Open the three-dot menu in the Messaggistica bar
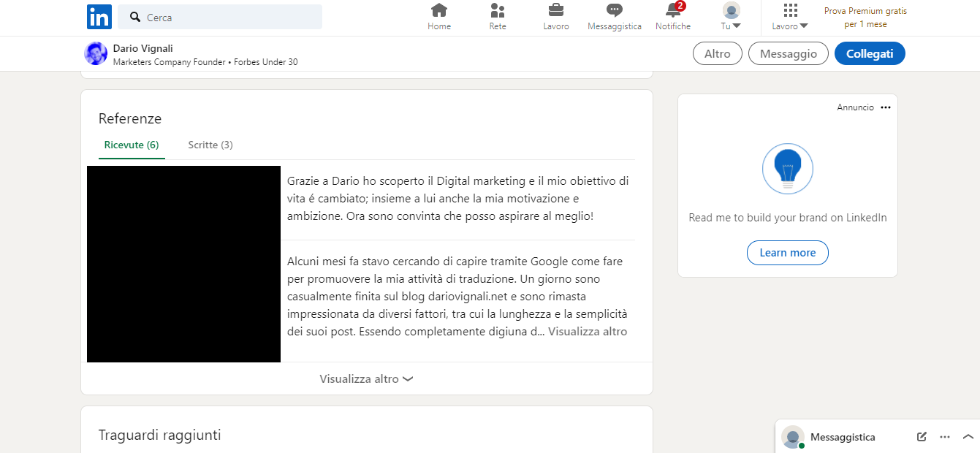The width and height of the screenshot is (980, 453). (x=945, y=436)
